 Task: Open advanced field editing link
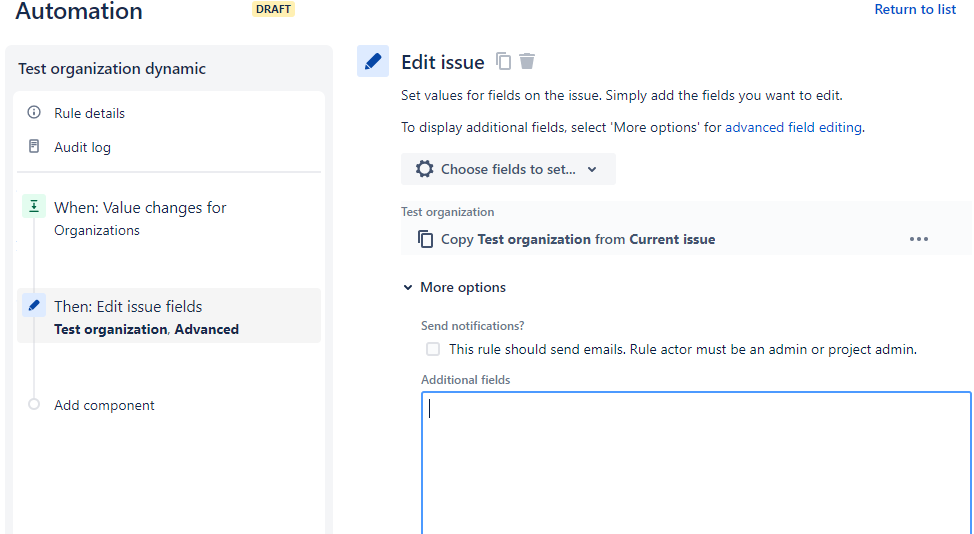pyautogui.click(x=793, y=127)
